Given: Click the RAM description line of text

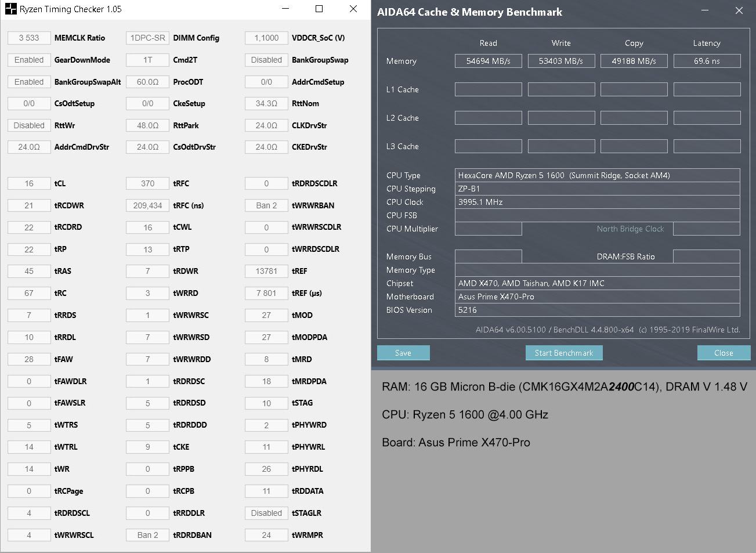Looking at the screenshot, I should tap(565, 387).
